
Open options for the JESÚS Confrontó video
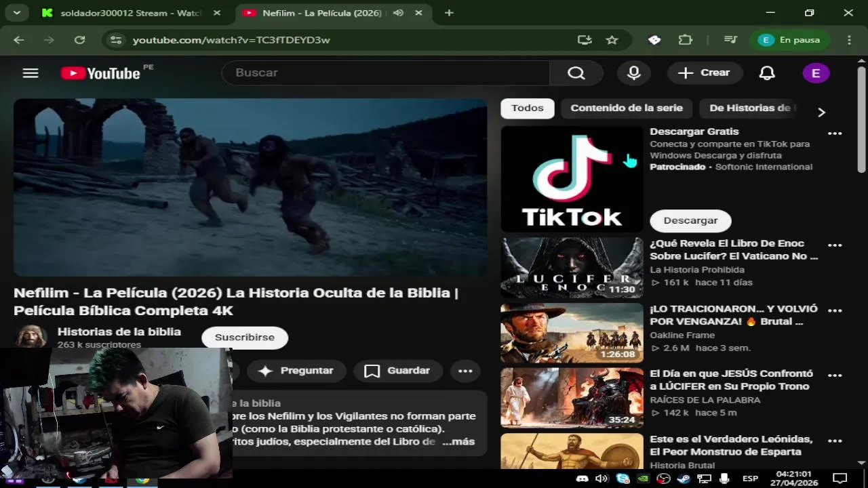pyautogui.click(x=835, y=375)
